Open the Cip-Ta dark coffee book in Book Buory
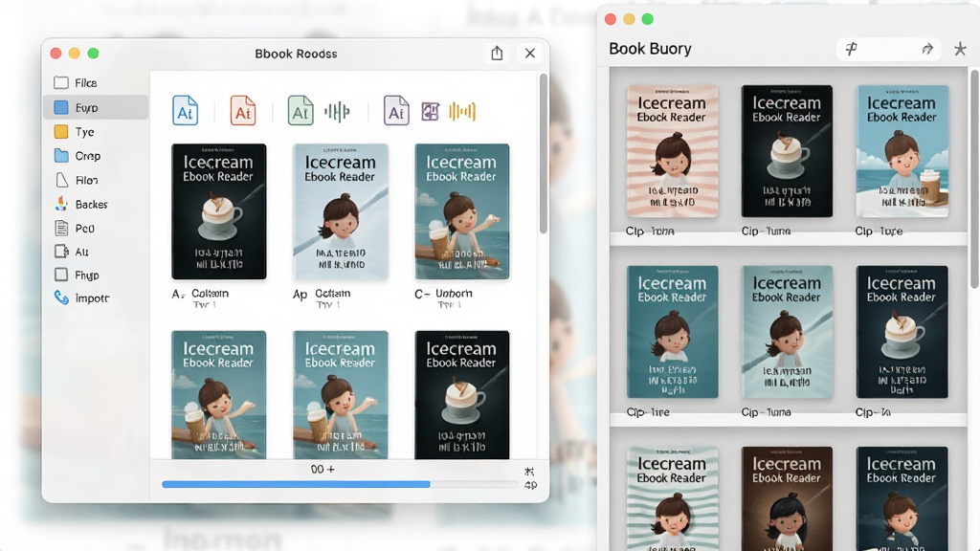The width and height of the screenshot is (980, 551). pos(902,332)
